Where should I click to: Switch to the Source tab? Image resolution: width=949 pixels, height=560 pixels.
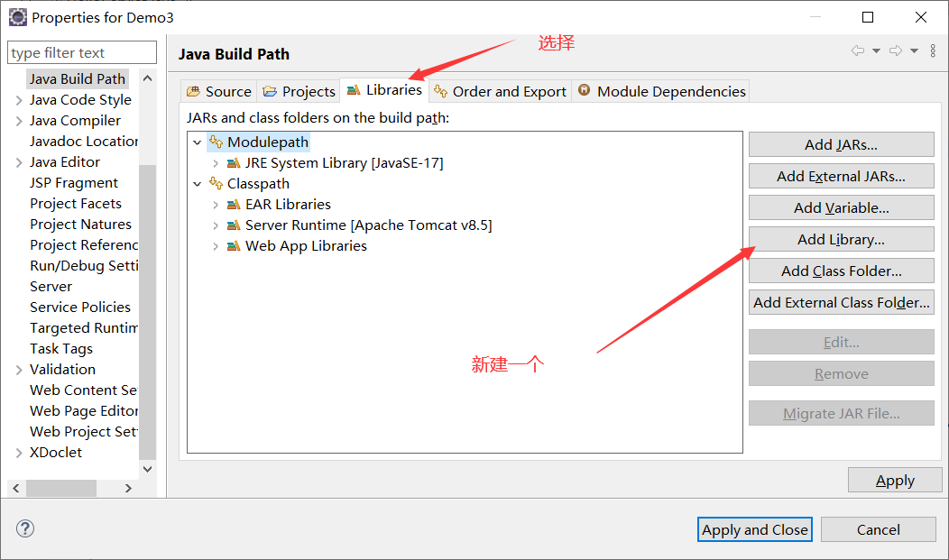click(x=219, y=91)
